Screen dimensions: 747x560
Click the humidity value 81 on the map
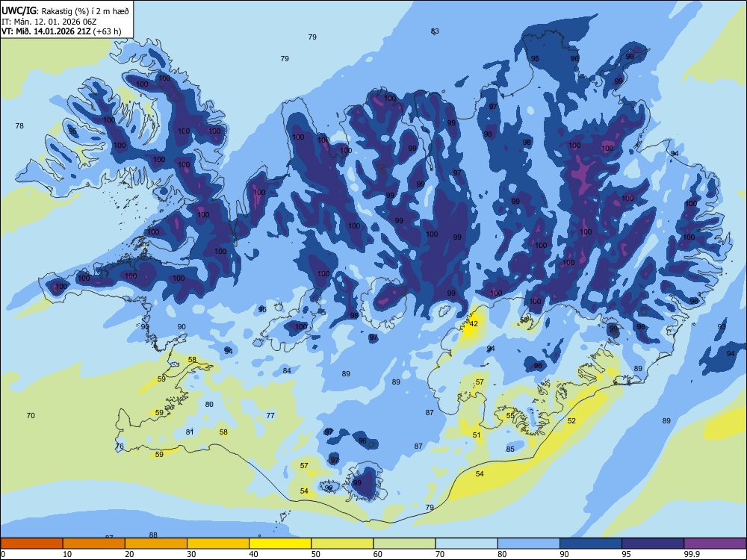(190, 432)
